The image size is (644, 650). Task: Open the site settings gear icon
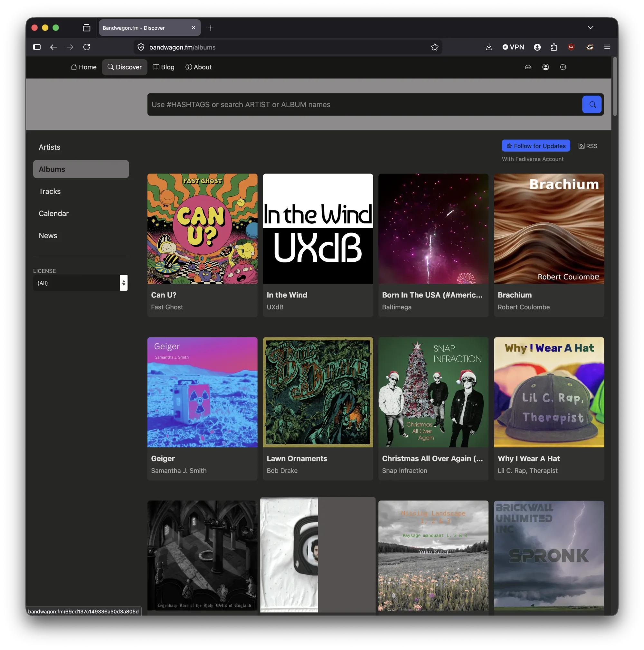click(x=563, y=67)
